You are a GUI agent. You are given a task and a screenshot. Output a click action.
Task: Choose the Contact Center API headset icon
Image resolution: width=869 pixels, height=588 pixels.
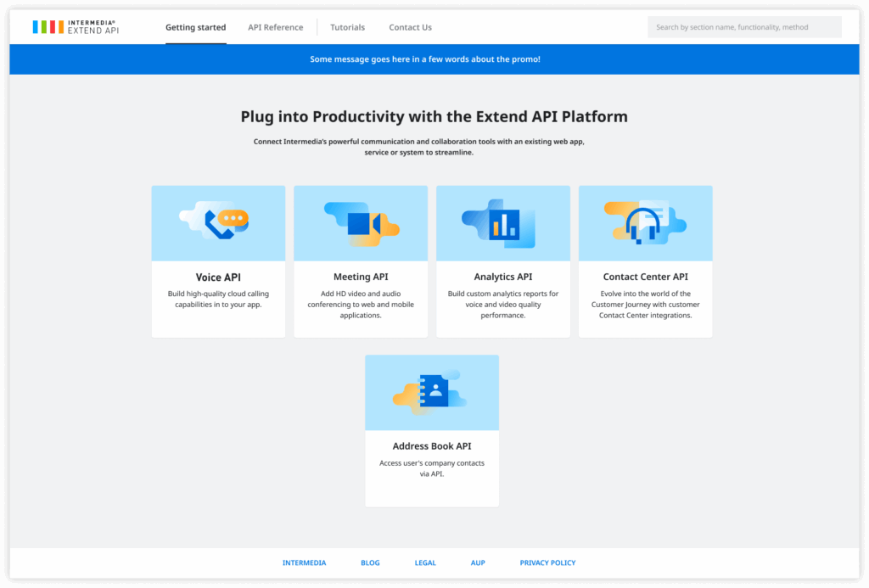pos(646,222)
